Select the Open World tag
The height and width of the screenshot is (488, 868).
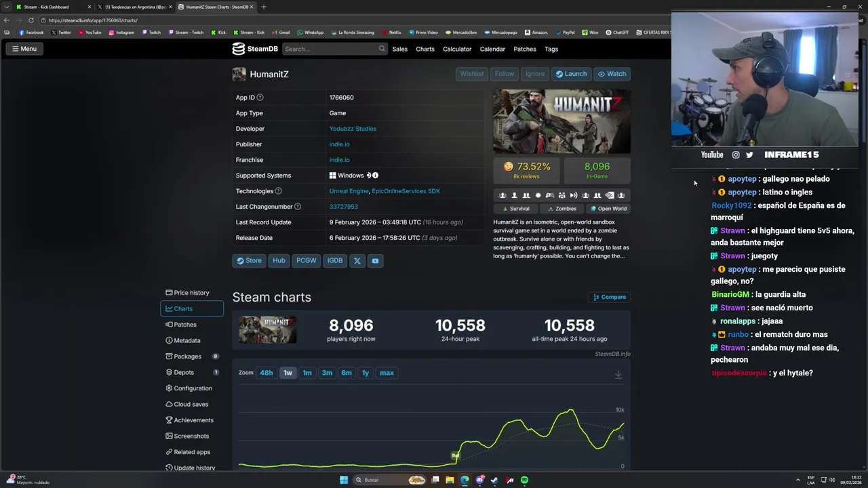point(608,209)
